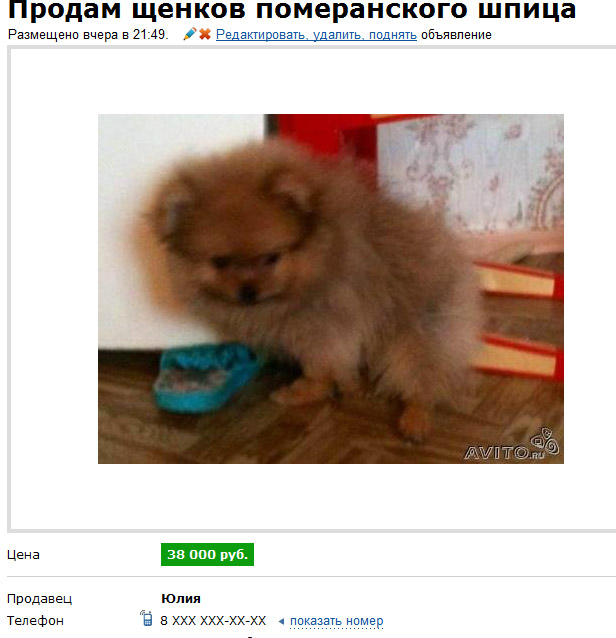The image size is (616, 638).
Task: Click the pencil edit icon
Action: coord(190,34)
